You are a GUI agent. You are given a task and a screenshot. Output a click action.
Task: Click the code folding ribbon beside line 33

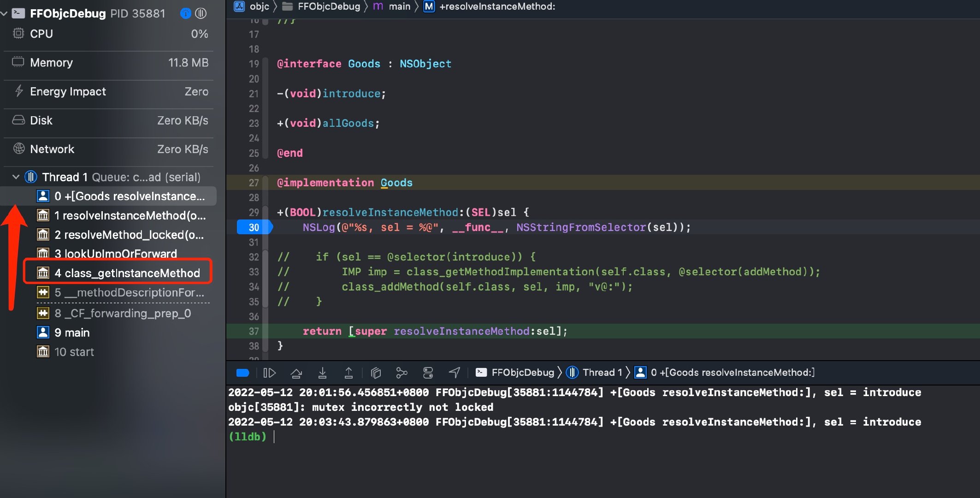coord(266,272)
